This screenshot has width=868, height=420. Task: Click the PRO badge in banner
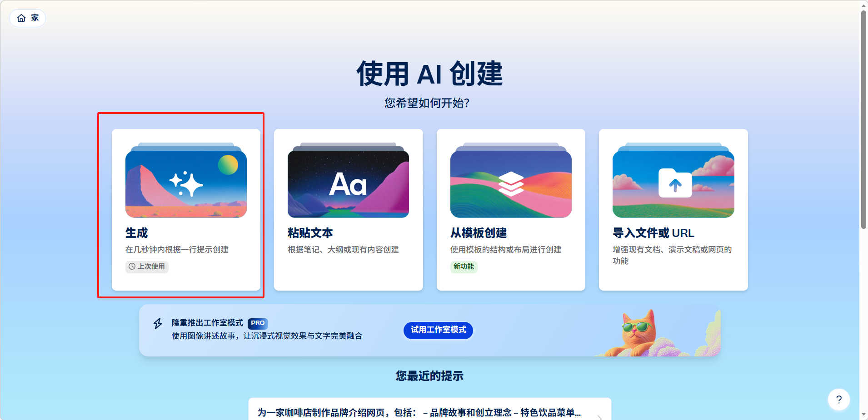click(258, 323)
